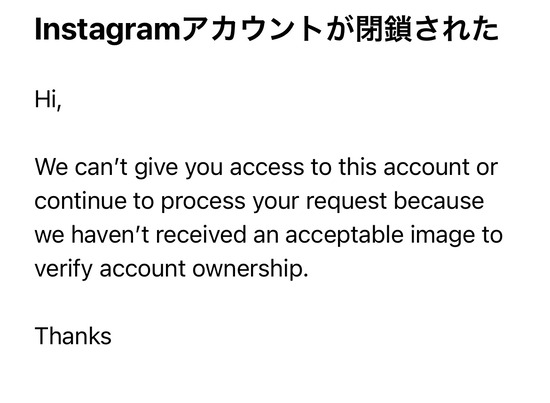Click the word "Instagram" in the heading
The height and width of the screenshot is (403, 550).
tap(107, 31)
